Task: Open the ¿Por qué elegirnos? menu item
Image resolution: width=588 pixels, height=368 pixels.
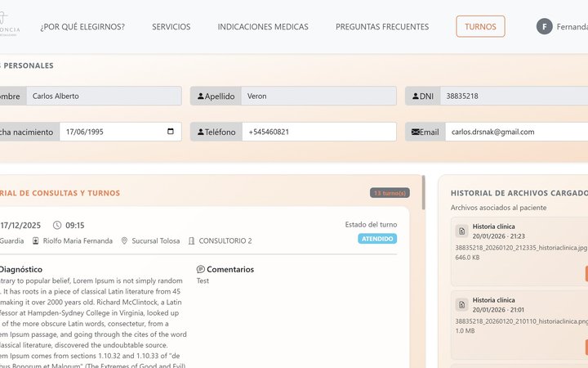Action: pyautogui.click(x=82, y=27)
